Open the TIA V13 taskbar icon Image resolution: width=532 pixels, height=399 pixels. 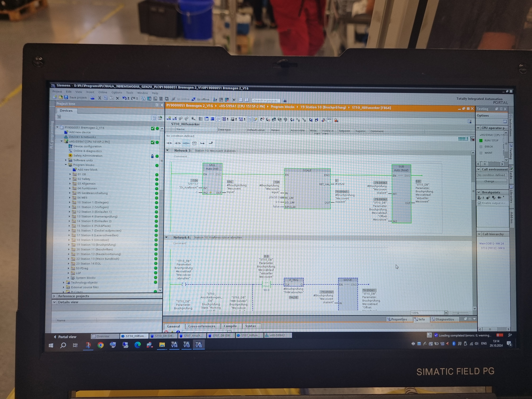[186, 345]
